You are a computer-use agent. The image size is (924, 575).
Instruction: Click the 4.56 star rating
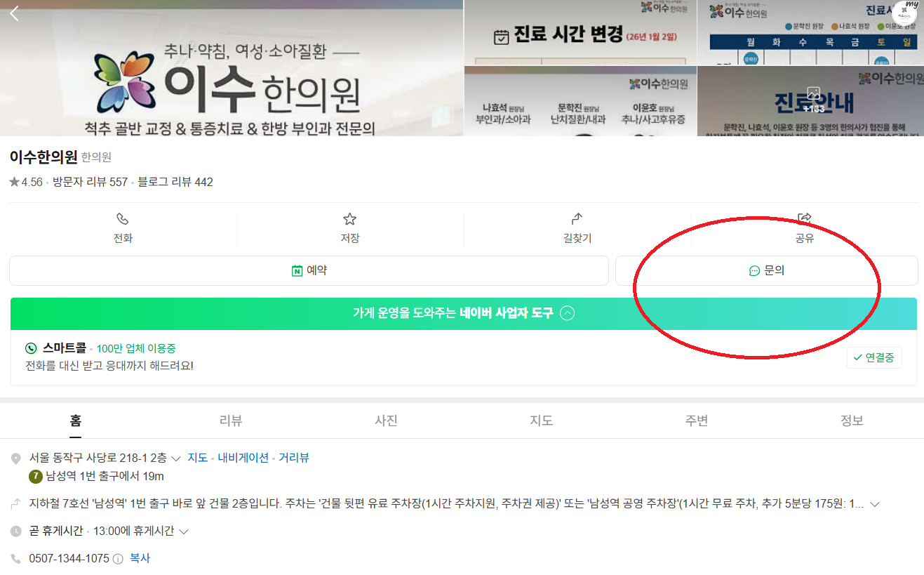pyautogui.click(x=26, y=182)
